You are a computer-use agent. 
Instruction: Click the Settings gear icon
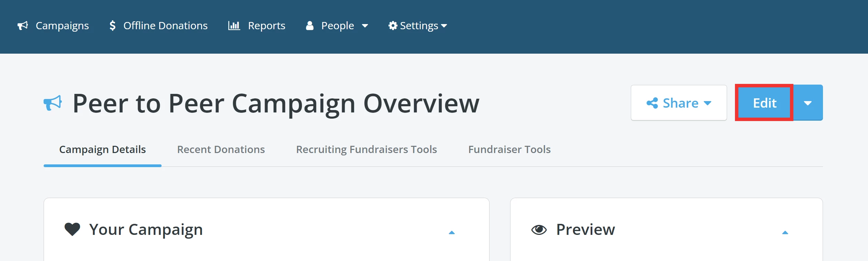tap(393, 25)
